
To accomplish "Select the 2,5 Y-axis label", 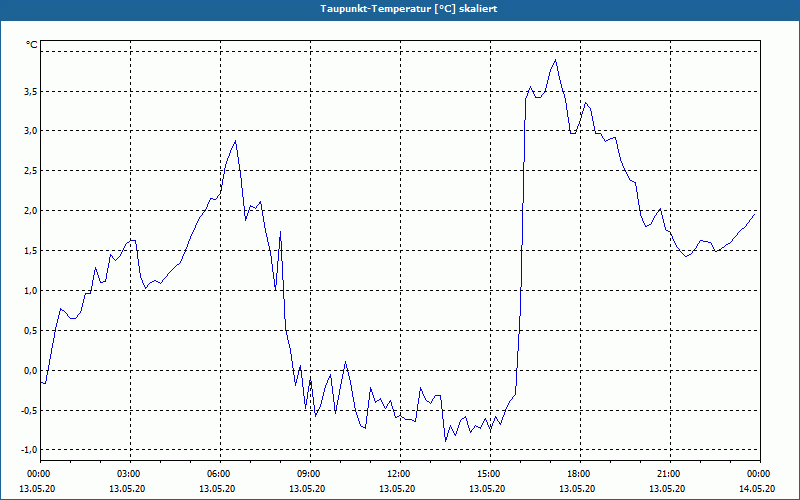I will (x=31, y=170).
